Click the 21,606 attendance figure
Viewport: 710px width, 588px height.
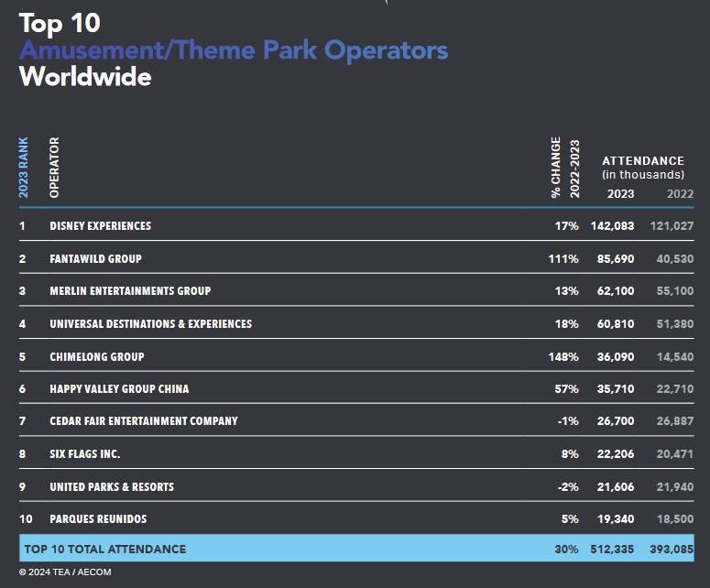(616, 487)
